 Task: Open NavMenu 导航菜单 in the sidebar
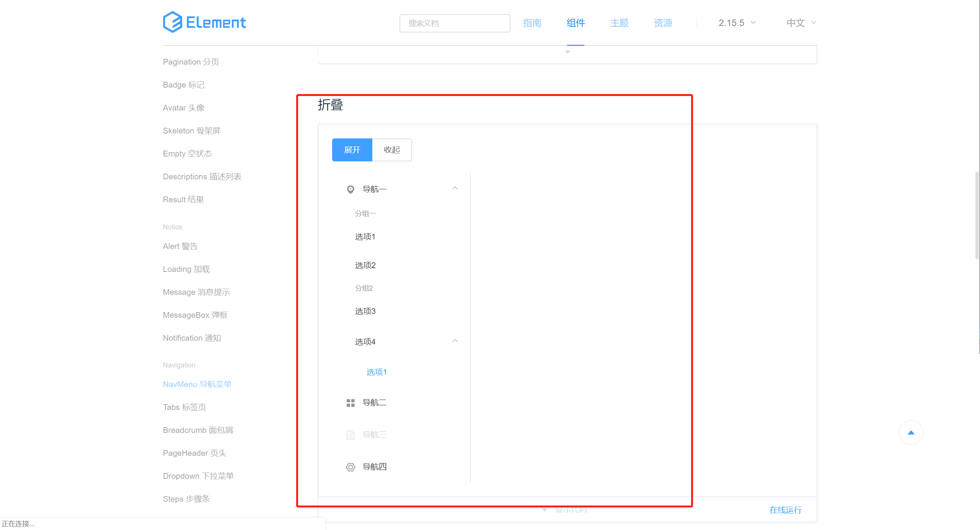[x=197, y=384]
